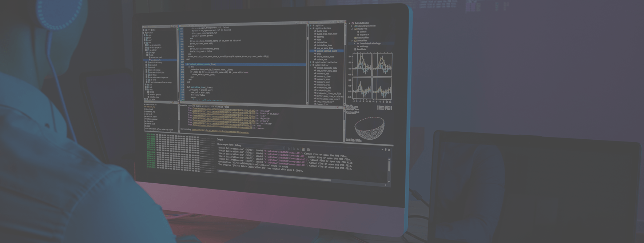Open README file in project tree
The width and height of the screenshot is (644, 243).
click(151, 92)
